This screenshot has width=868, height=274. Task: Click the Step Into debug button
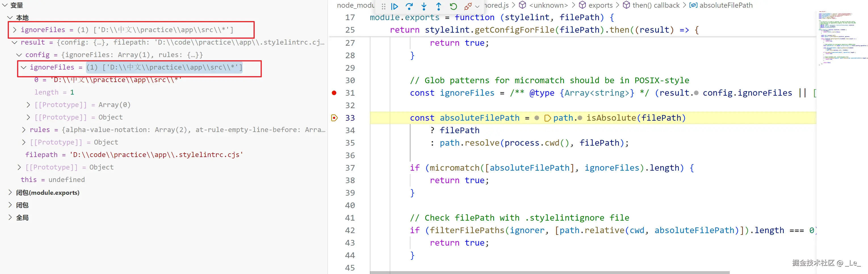pyautogui.click(x=424, y=7)
